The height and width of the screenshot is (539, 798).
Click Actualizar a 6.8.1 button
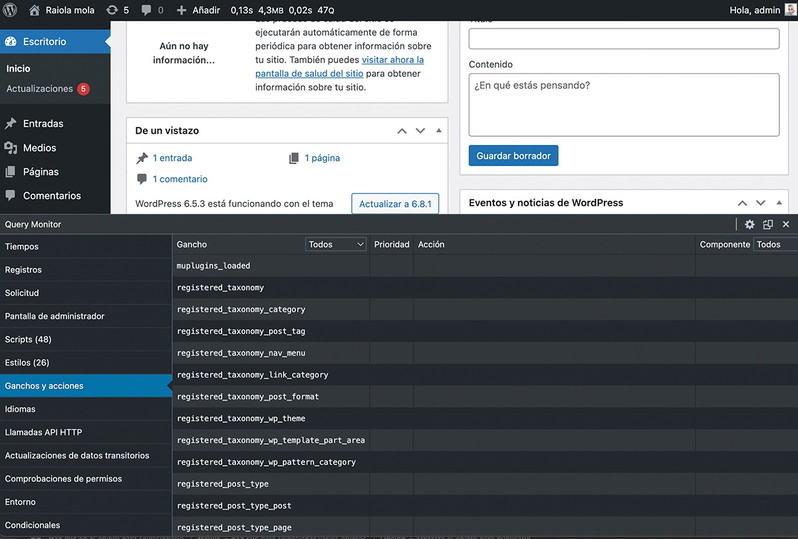[395, 204]
